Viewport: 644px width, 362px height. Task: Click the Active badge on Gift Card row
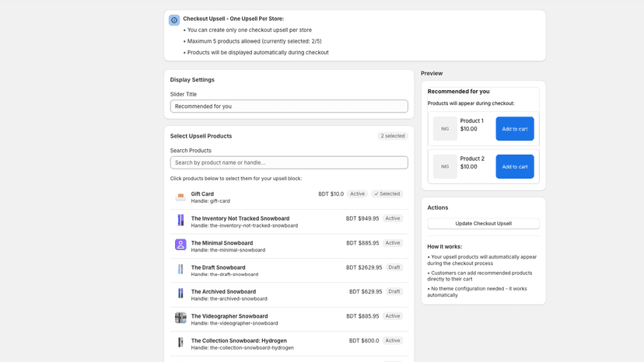[357, 193]
